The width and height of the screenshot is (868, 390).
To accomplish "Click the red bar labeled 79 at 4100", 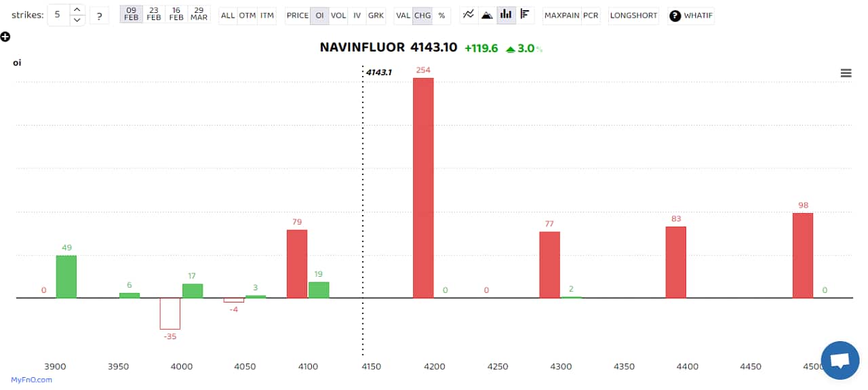I will point(297,264).
